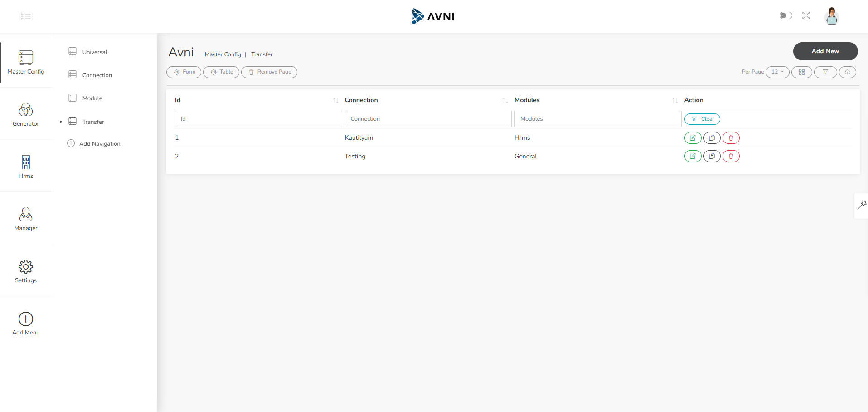The height and width of the screenshot is (412, 868).
Task: Toggle the pin icon on right edge
Action: coord(862,205)
